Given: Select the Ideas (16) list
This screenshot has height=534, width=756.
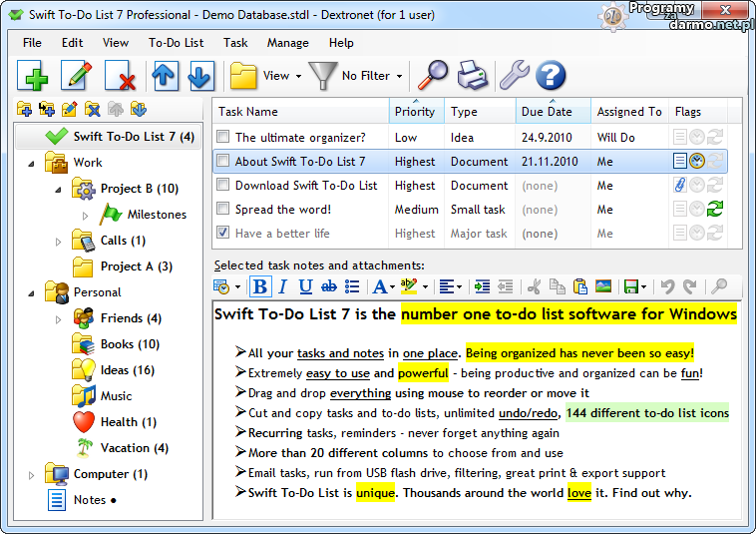Looking at the screenshot, I should pos(127,370).
